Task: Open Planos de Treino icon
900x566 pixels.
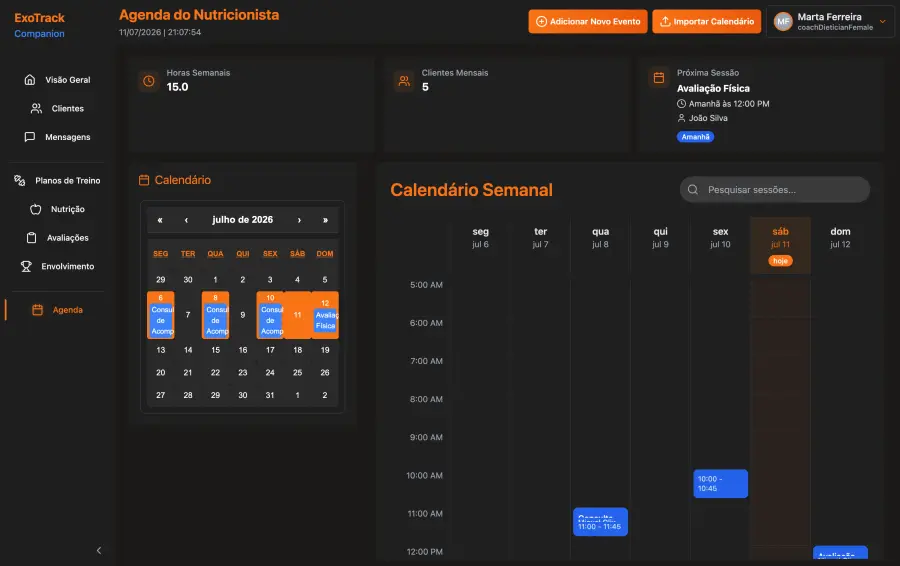Action: [20, 180]
